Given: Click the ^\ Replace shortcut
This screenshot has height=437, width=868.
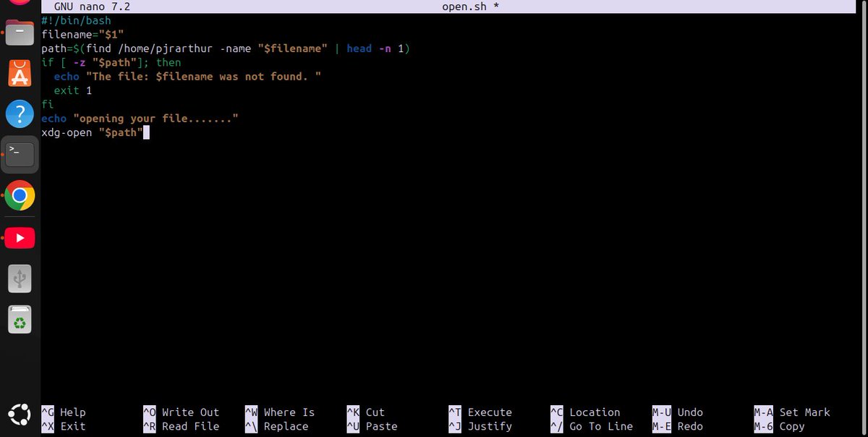Looking at the screenshot, I should [277, 426].
